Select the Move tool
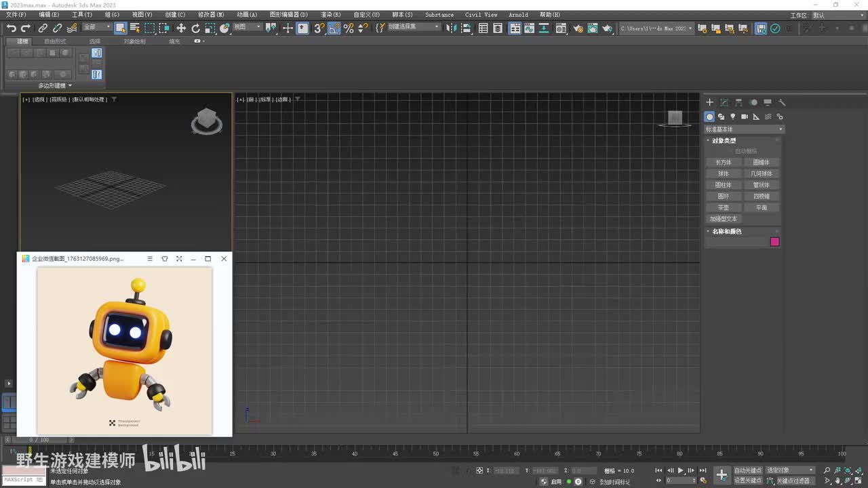The height and width of the screenshot is (488, 868). click(x=181, y=28)
